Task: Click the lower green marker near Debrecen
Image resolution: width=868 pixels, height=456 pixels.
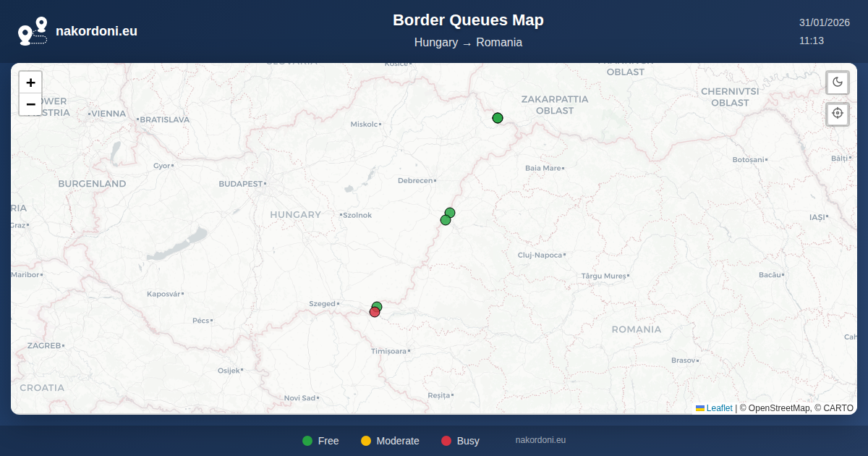Action: pyautogui.click(x=445, y=221)
